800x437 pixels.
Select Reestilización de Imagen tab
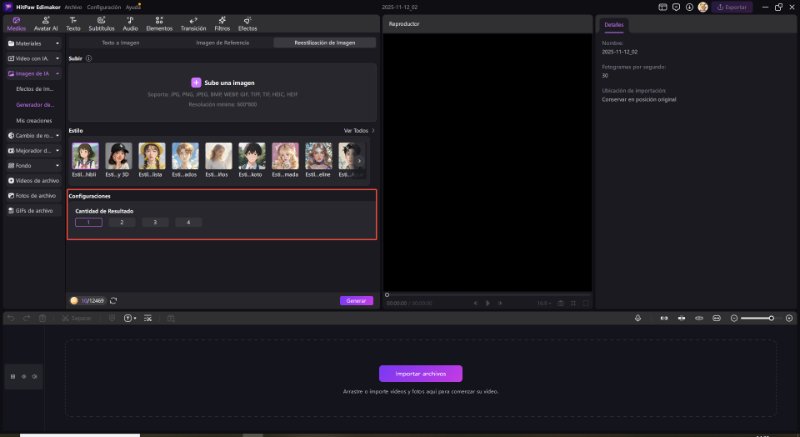point(325,43)
